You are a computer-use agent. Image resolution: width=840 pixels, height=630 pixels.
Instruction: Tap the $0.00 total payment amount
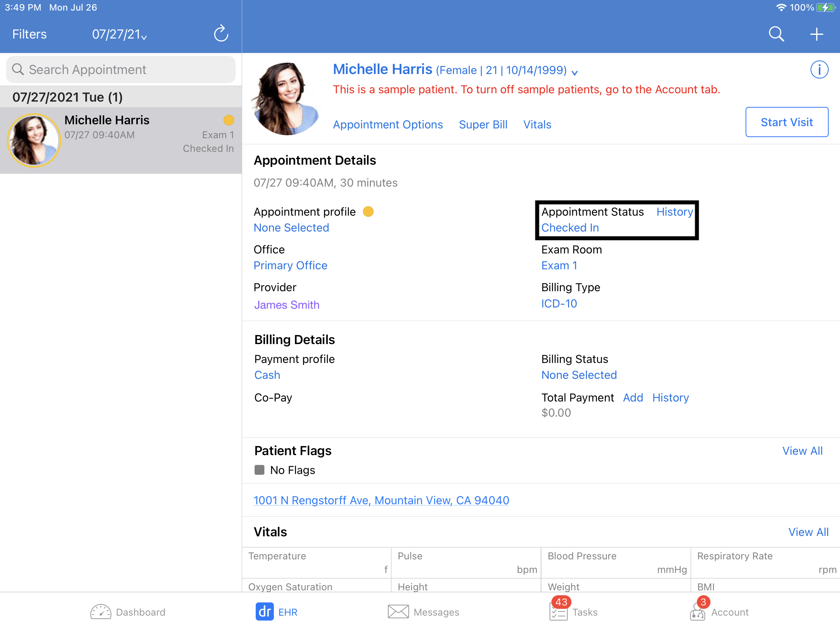pos(556,412)
